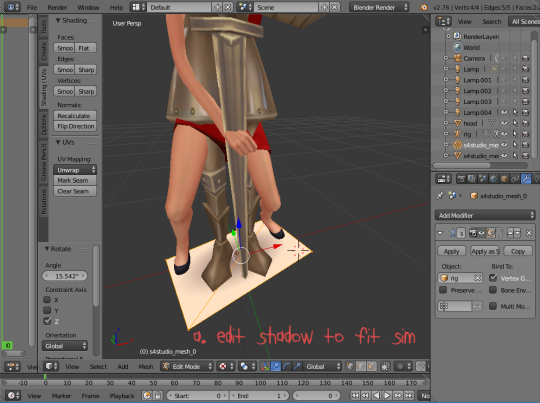540x403 pixels.
Task: Open the Render properties tab camera icon
Action: coord(461,179)
